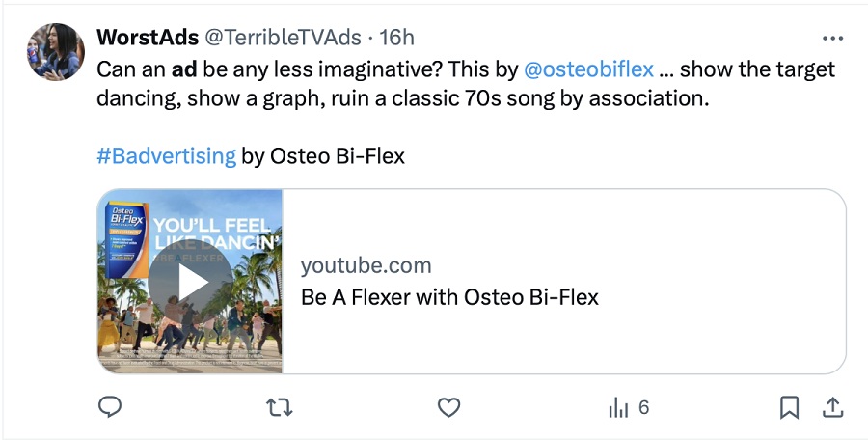This screenshot has height=440, width=868.
Task: Open the youtube.com domain label
Action: (x=366, y=266)
